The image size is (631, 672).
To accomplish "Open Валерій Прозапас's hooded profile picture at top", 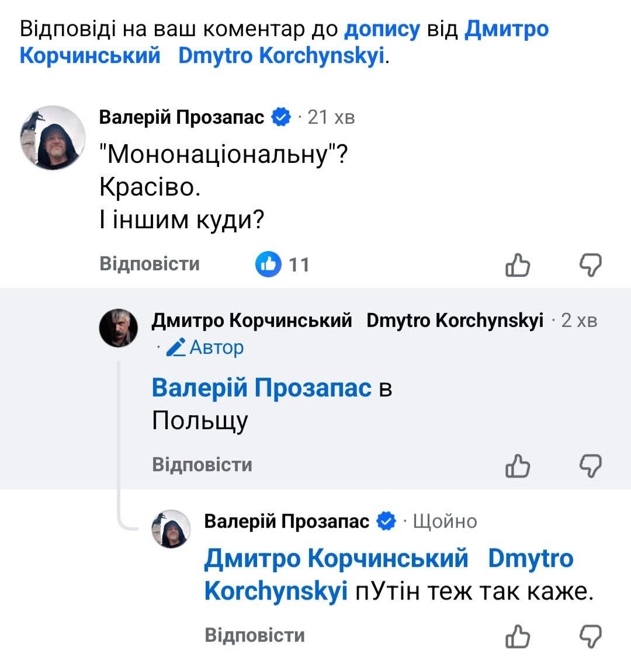I will point(53,138).
